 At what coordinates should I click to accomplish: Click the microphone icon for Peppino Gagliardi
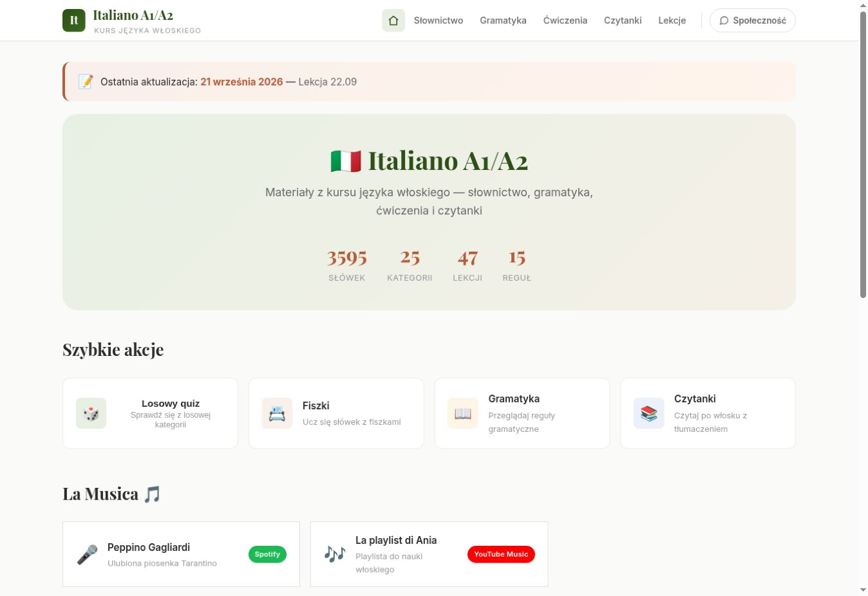click(87, 554)
